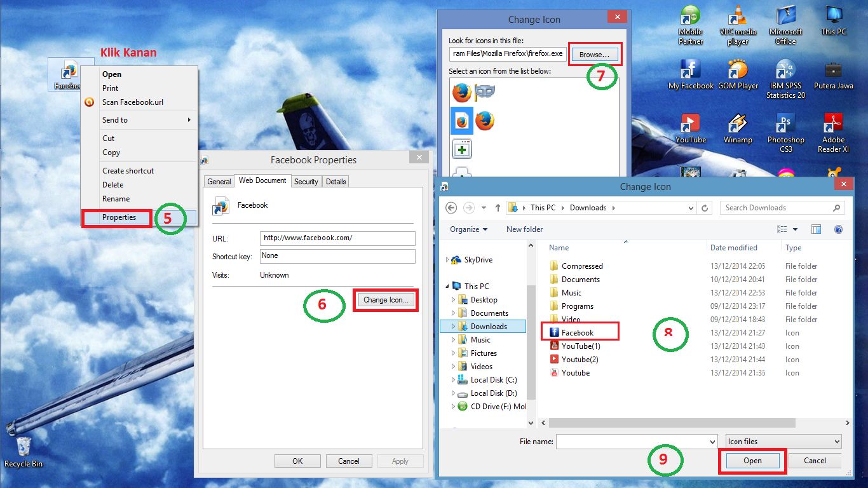
Task: Pick the Firefox logo beside the document icon
Action: click(x=485, y=120)
